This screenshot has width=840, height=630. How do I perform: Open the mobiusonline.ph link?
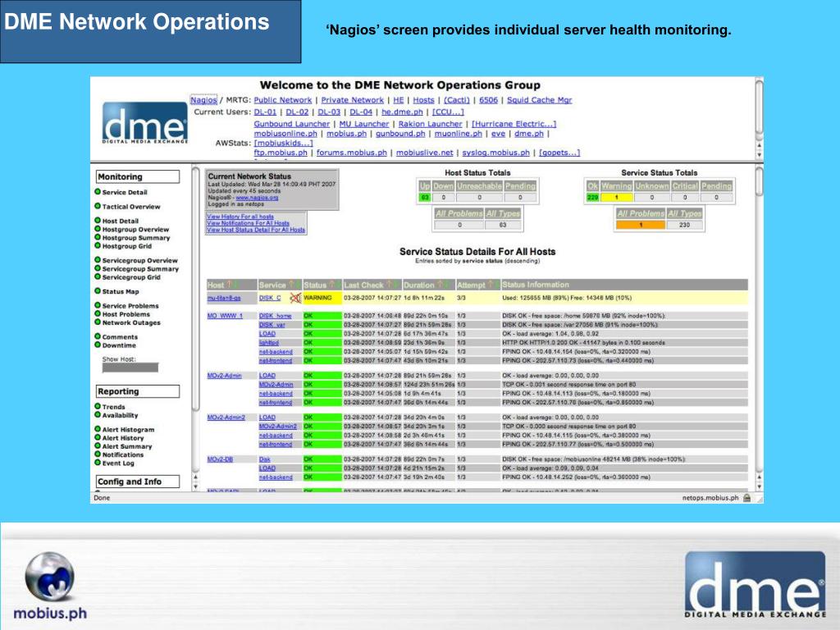(x=285, y=134)
